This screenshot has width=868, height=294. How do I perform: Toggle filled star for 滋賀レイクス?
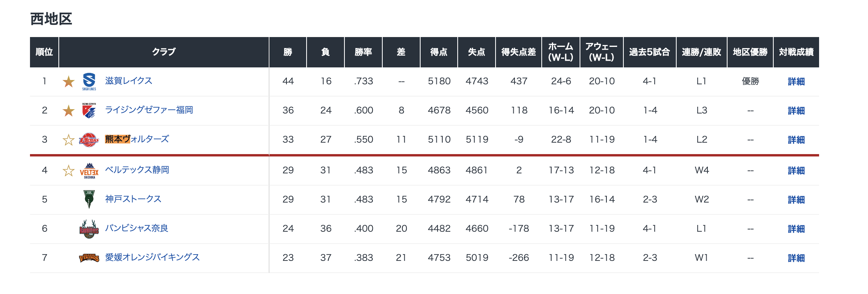click(x=69, y=82)
